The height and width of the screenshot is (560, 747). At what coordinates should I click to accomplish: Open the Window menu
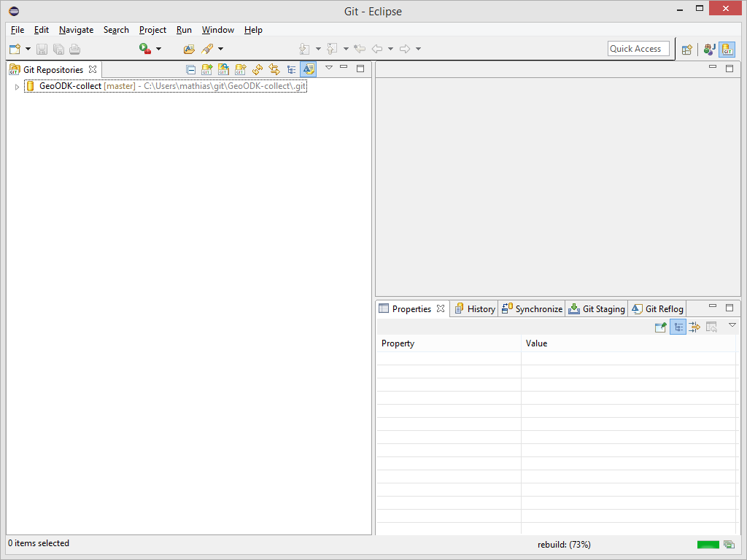point(217,29)
